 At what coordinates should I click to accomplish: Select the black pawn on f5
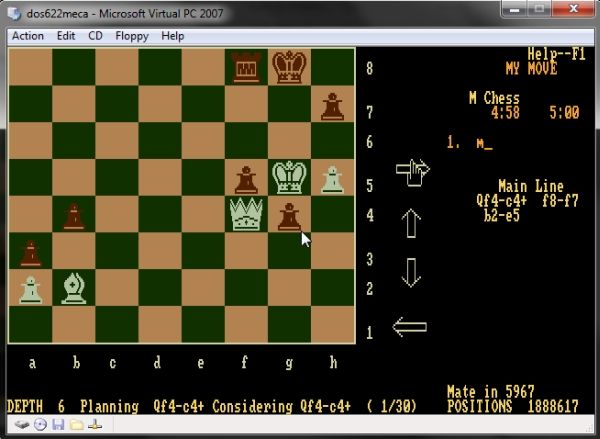(246, 180)
